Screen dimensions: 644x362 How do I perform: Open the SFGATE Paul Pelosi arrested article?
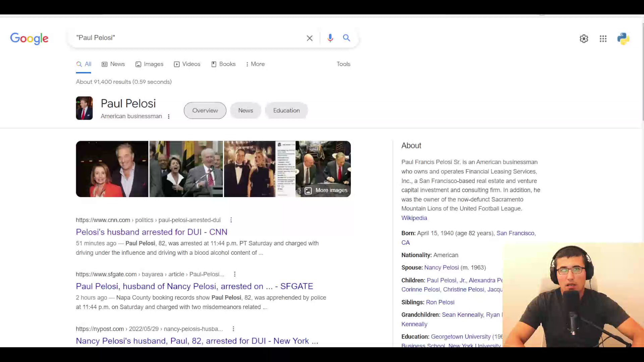point(195,286)
